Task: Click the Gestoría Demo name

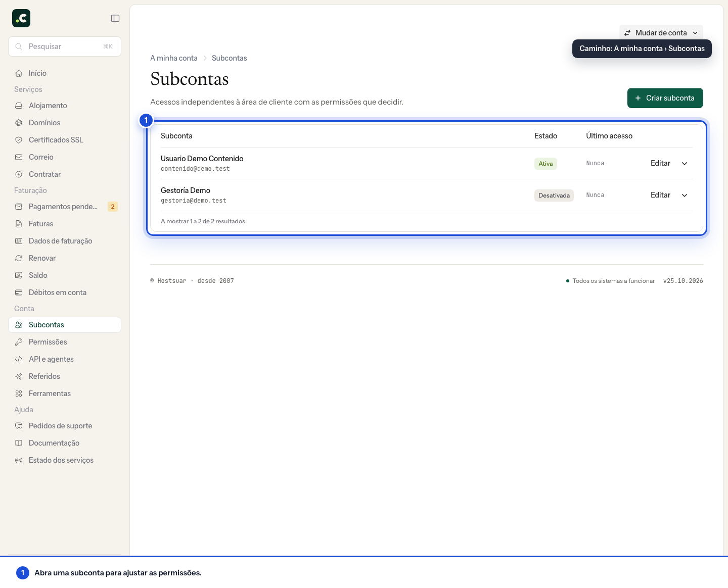Action: (186, 190)
